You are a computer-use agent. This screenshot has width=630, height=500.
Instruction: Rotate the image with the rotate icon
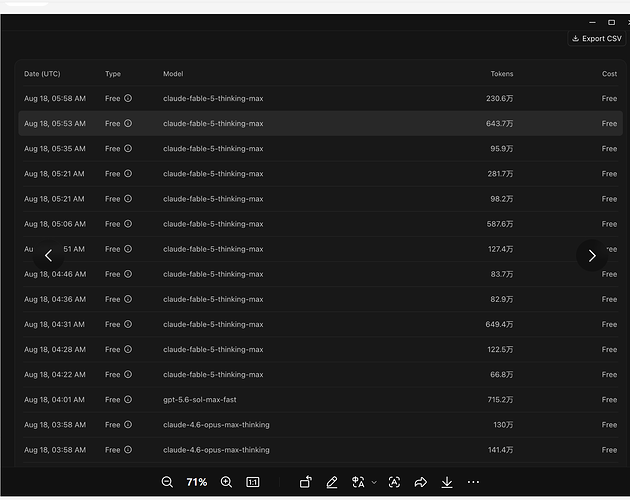point(306,482)
